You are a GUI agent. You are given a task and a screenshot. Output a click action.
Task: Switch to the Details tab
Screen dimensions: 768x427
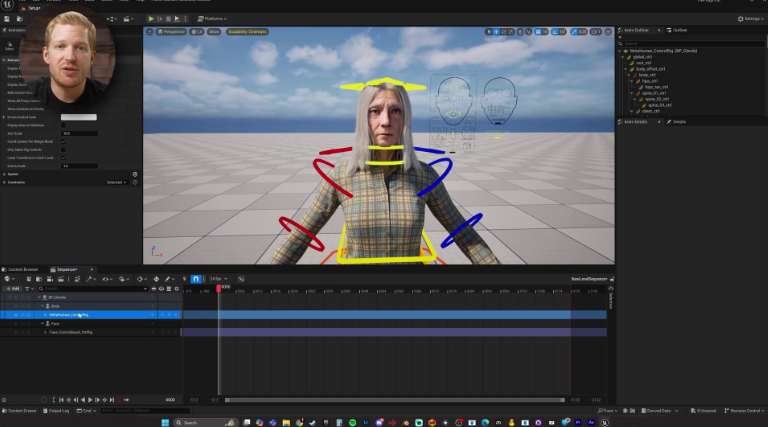click(676, 122)
